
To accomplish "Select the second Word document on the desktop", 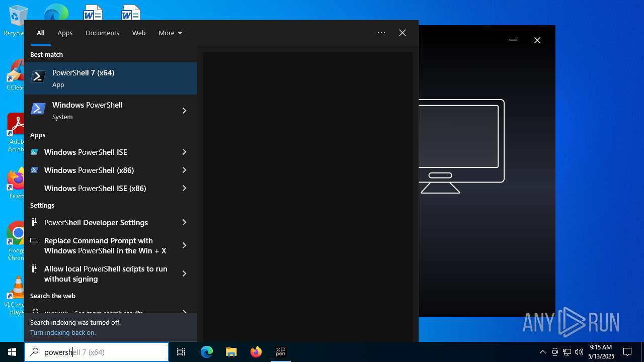I will [130, 13].
